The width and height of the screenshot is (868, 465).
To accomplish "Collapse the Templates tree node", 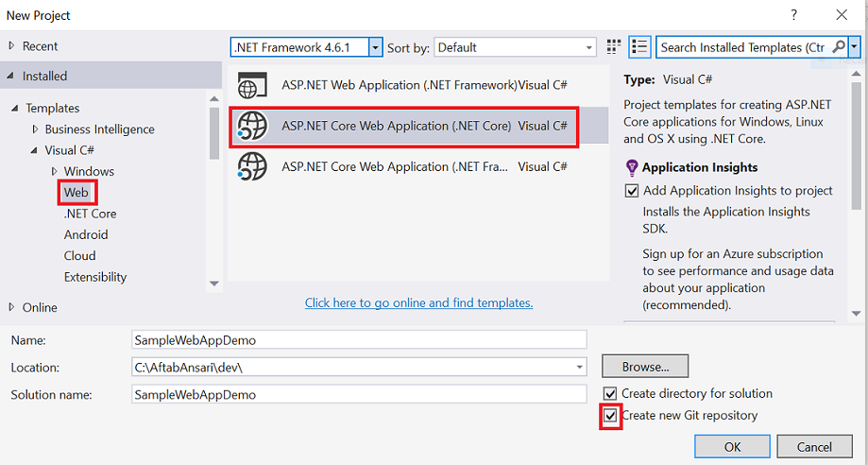I will [15, 109].
